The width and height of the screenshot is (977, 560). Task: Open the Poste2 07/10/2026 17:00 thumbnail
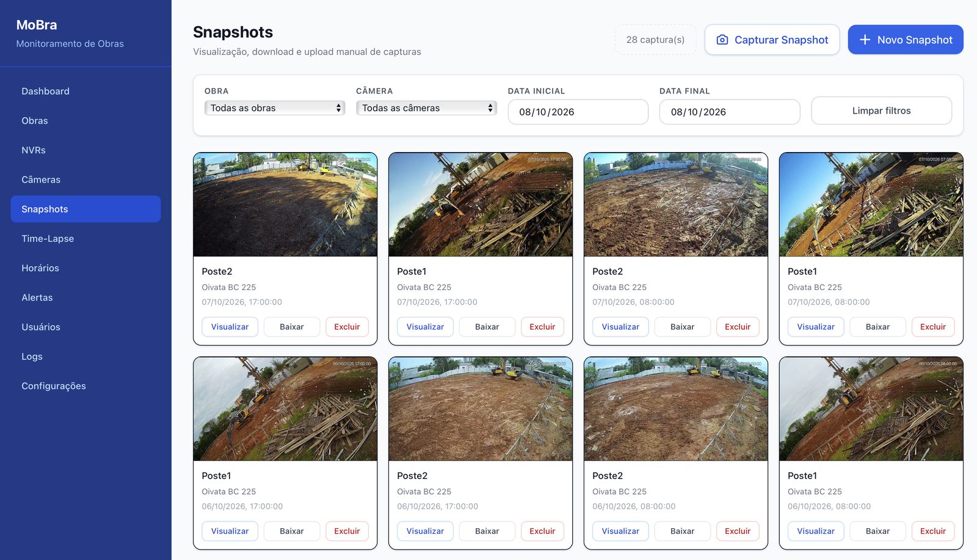tap(285, 205)
